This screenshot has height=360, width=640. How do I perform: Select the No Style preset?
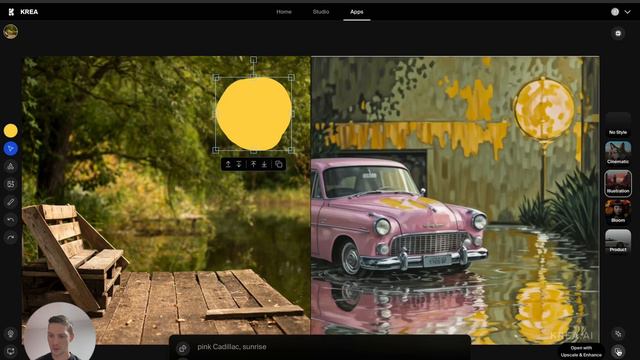618,124
